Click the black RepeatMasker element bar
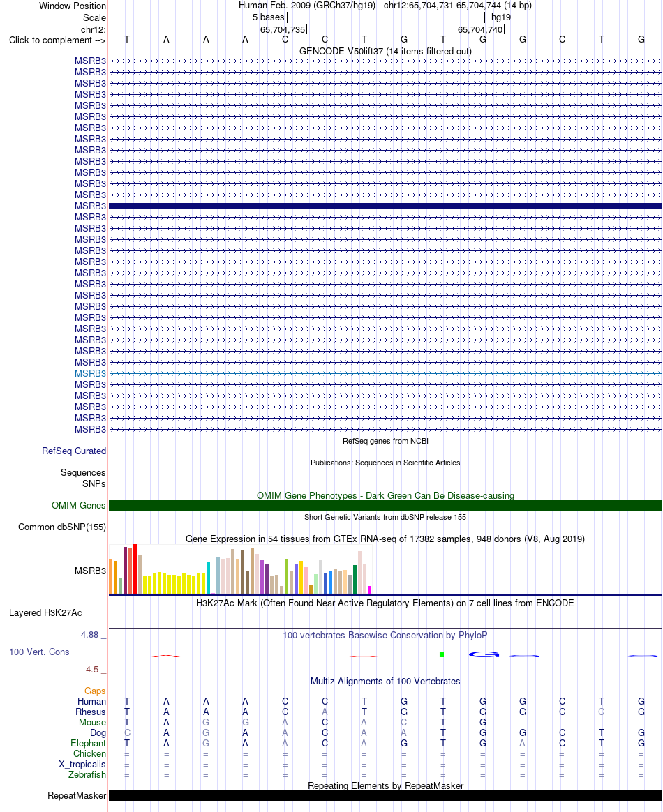Viewport: 663px width, 812px height. click(x=385, y=796)
